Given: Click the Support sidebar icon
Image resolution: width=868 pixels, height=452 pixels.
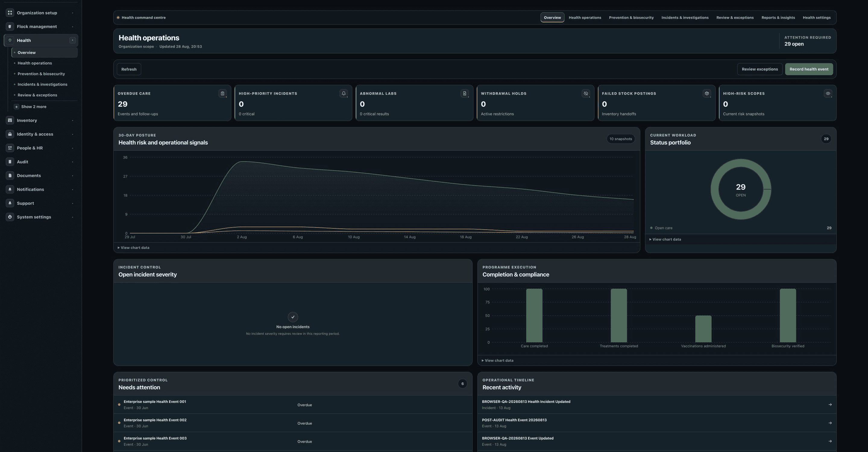Looking at the screenshot, I should 10,203.
